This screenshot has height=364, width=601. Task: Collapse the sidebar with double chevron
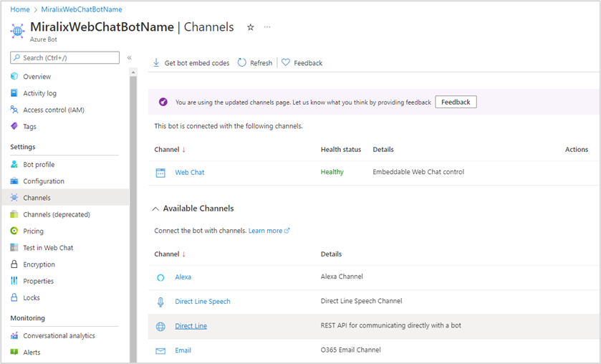(130, 57)
